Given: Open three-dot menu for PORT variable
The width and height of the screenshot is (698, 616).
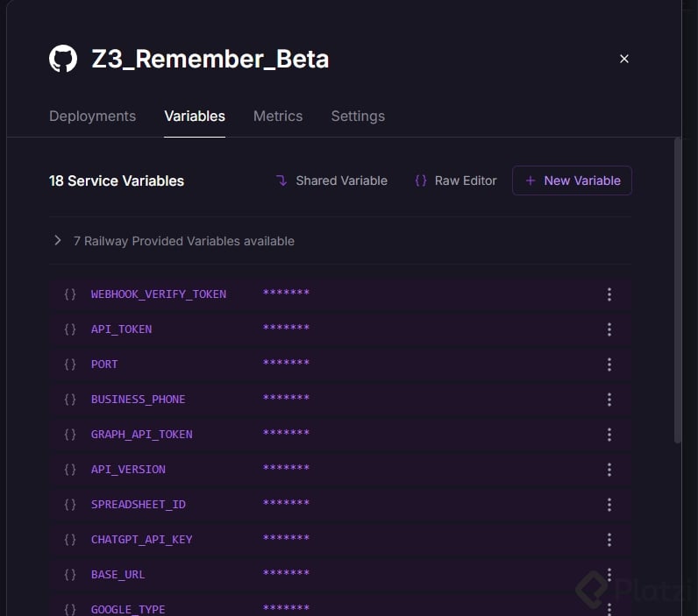Looking at the screenshot, I should [x=609, y=365].
